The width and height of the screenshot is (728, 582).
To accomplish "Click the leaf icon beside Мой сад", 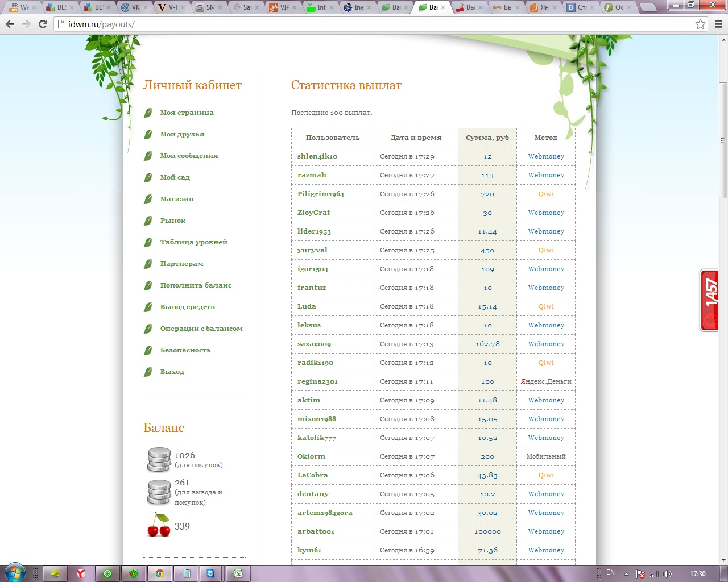I will (148, 177).
